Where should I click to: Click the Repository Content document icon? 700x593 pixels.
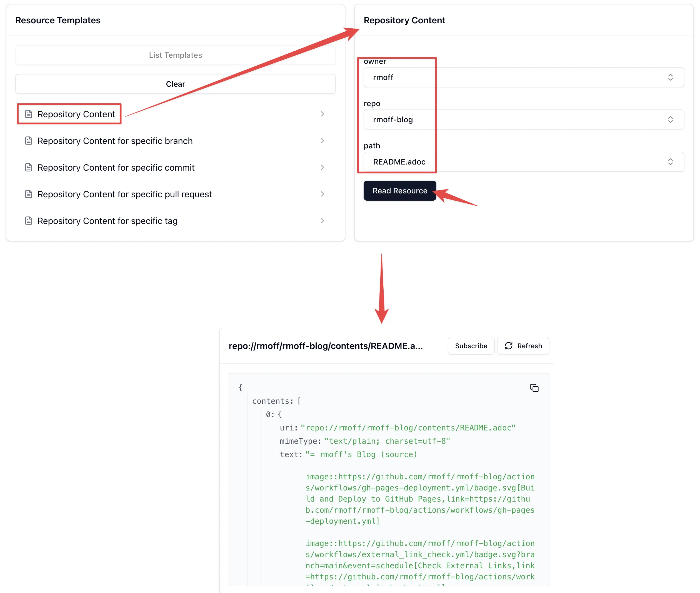coord(29,114)
